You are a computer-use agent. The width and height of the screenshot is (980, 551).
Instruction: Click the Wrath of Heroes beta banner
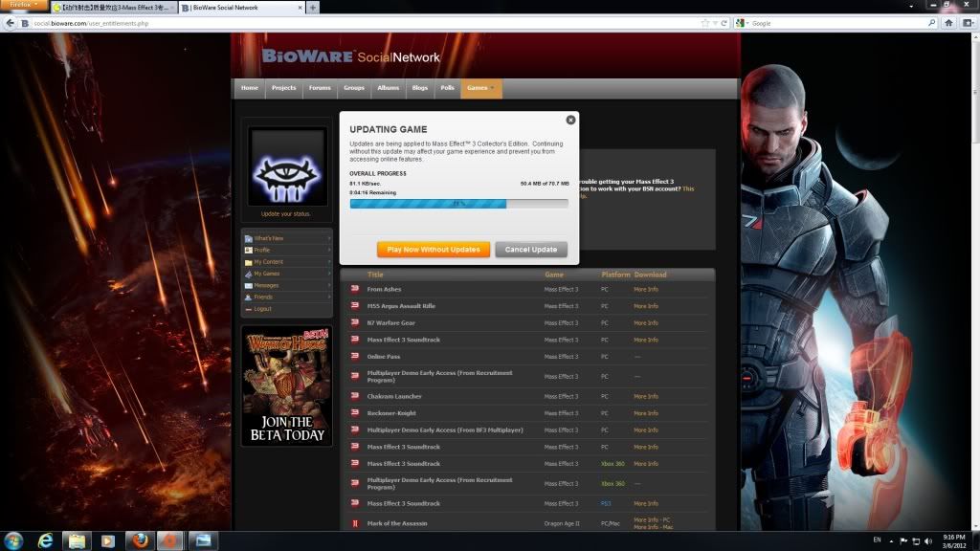click(284, 387)
